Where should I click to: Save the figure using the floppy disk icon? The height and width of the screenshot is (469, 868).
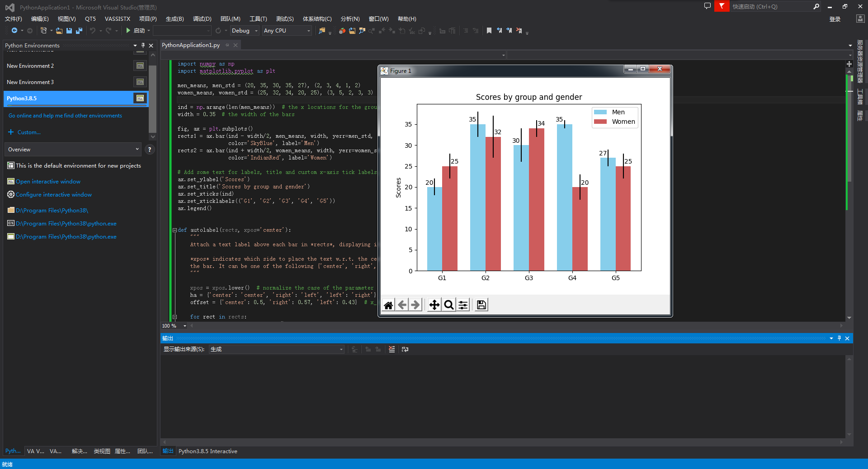coord(481,305)
